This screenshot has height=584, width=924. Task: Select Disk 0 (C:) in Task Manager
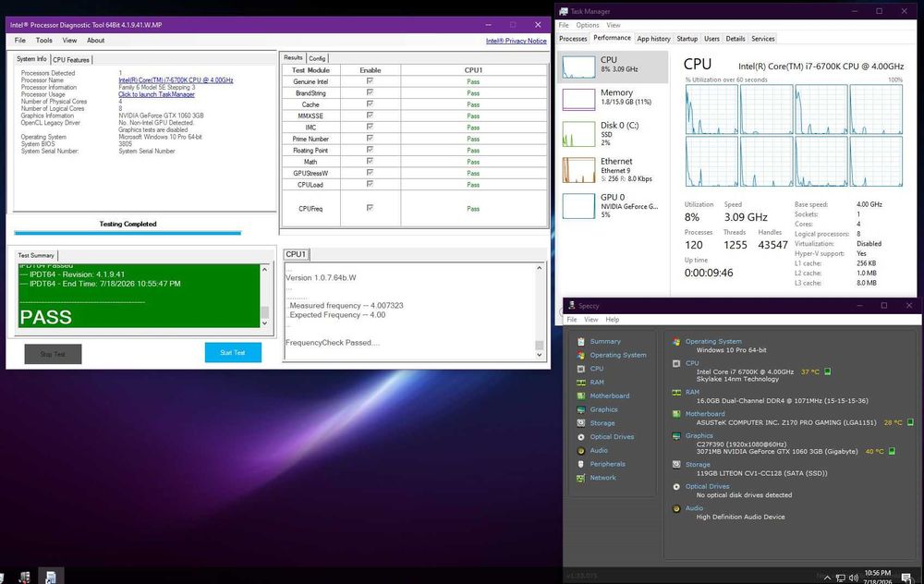[613, 134]
